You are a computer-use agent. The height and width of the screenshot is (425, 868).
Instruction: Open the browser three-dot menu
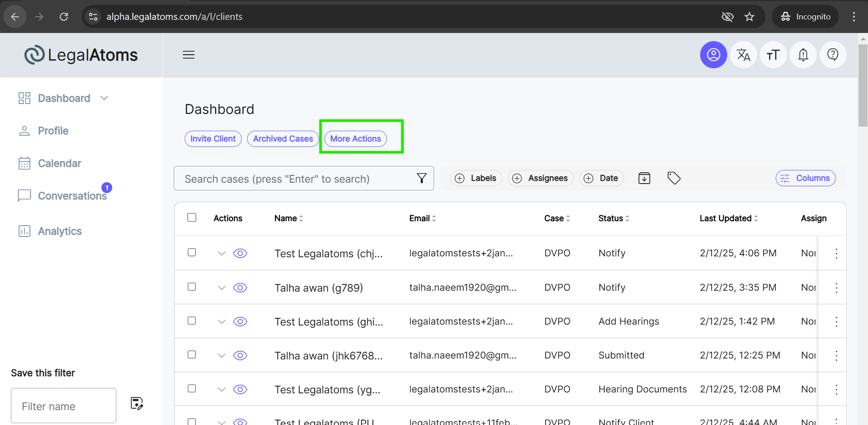[854, 17]
